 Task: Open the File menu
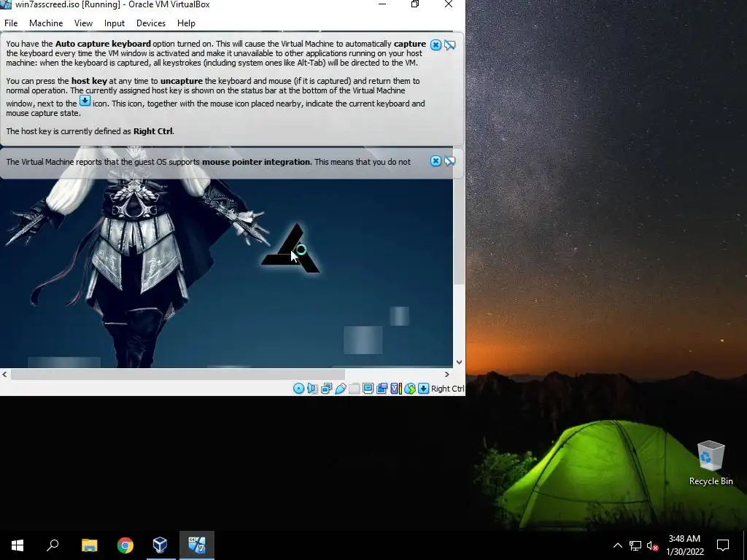(x=11, y=23)
